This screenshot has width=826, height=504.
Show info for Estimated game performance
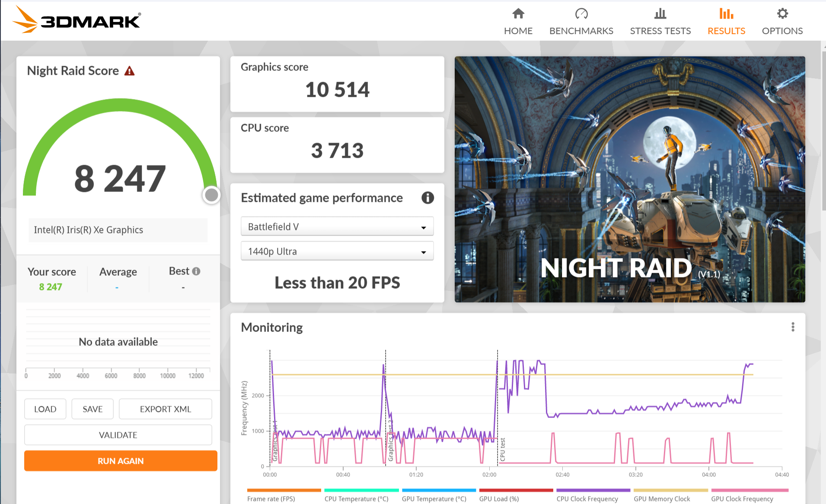pyautogui.click(x=427, y=198)
